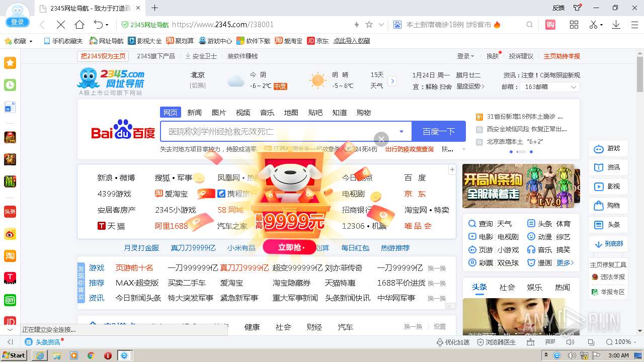The width and height of the screenshot is (644, 362).
Task: Expand 更多 in the quick links panel
Action: pos(565,263)
